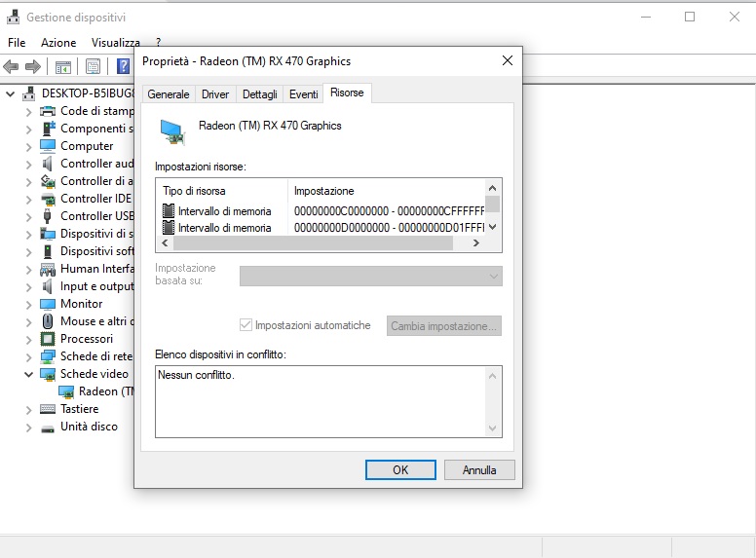Switch to the Eventi tab
This screenshot has height=558, width=756.
[303, 93]
